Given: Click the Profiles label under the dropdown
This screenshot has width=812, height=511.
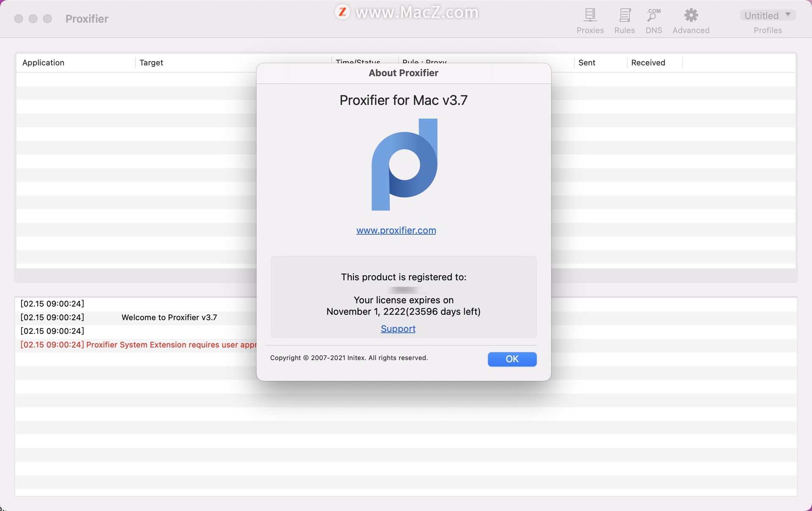Looking at the screenshot, I should pos(768,30).
